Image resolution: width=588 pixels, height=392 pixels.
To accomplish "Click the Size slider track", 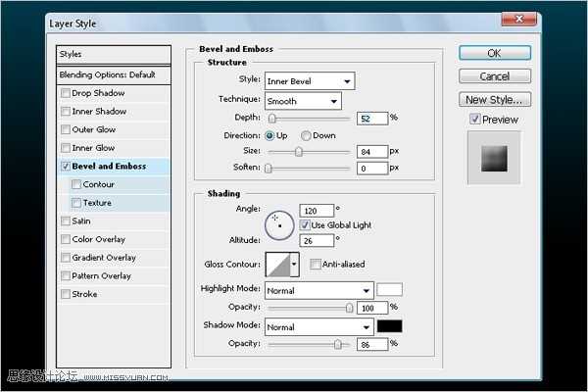I will (308, 152).
